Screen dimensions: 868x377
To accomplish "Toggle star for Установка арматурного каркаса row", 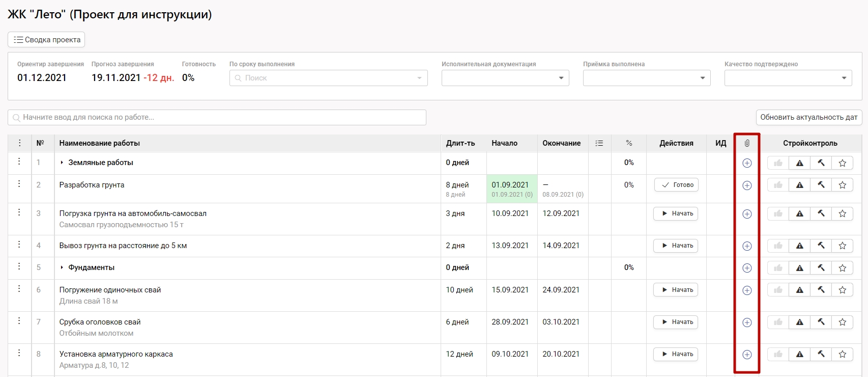I will tap(843, 355).
